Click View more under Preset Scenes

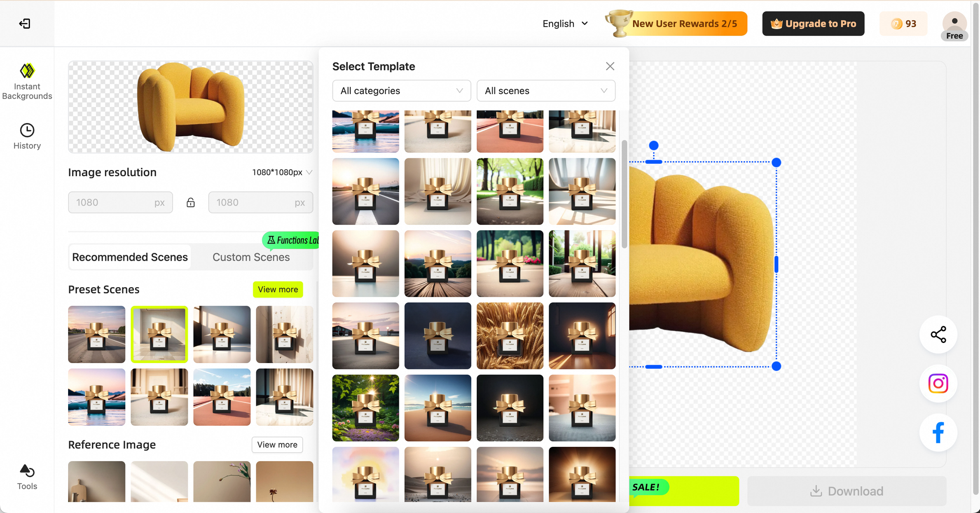coord(277,289)
